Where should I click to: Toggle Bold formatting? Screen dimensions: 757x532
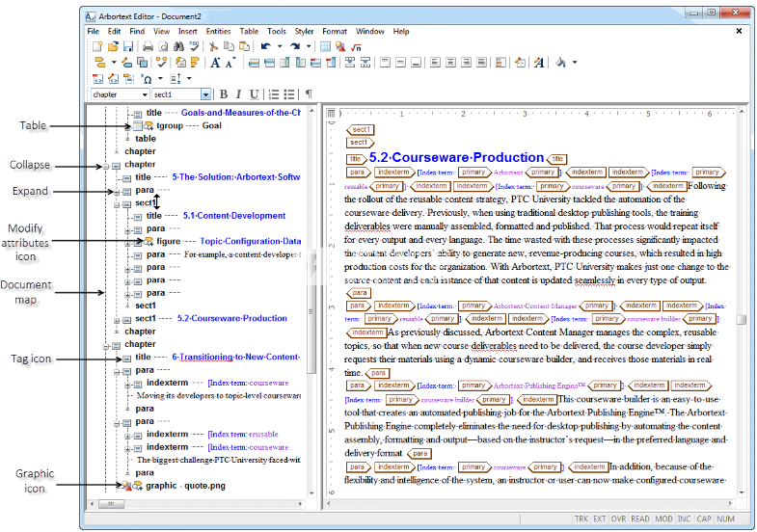point(223,94)
